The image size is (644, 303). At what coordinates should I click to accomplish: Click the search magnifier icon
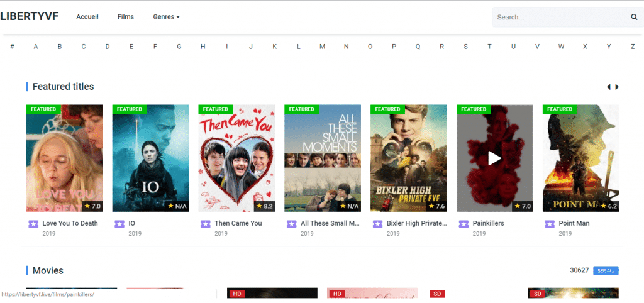(x=634, y=17)
